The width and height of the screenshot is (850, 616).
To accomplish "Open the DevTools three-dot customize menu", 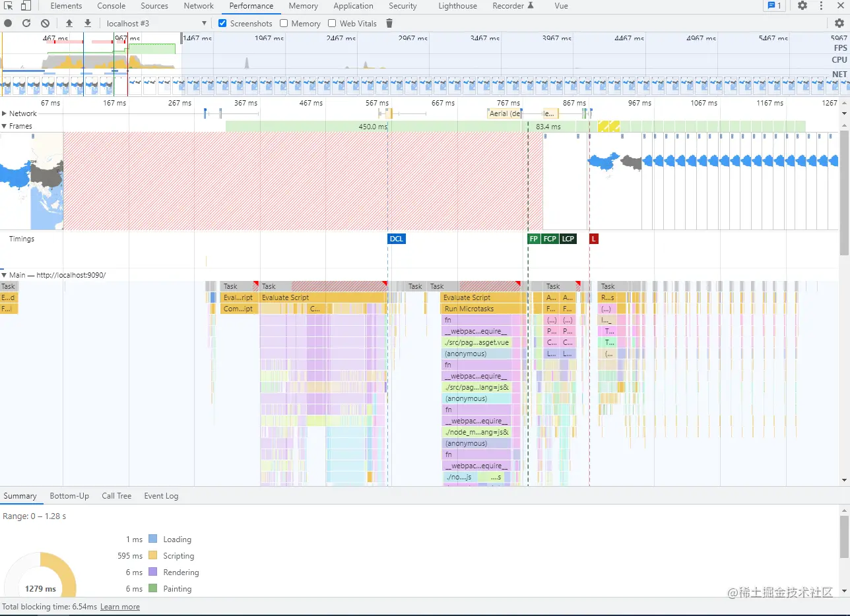I will tap(820, 6).
